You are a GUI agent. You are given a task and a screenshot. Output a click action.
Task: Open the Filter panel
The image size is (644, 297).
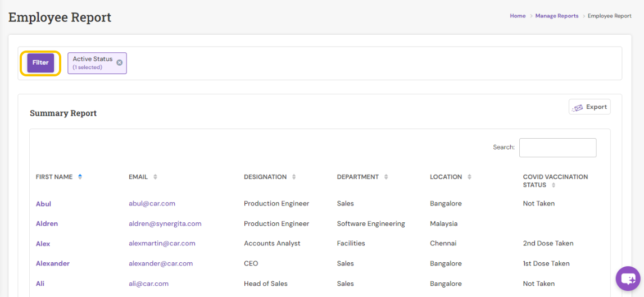(40, 63)
